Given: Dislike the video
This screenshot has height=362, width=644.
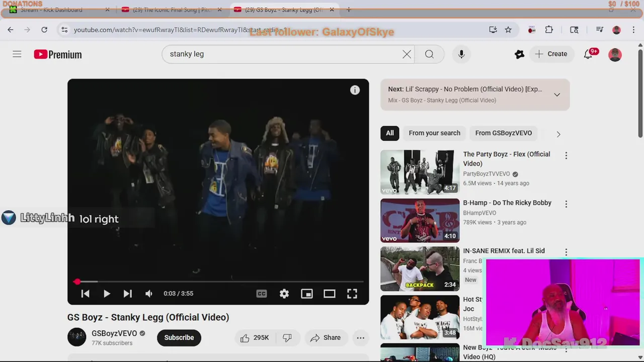Looking at the screenshot, I should click(x=287, y=338).
